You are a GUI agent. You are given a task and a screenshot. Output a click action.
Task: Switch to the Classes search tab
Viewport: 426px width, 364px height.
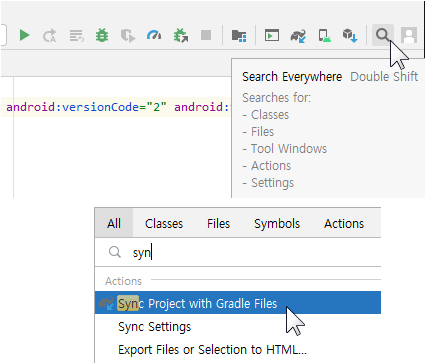(164, 223)
